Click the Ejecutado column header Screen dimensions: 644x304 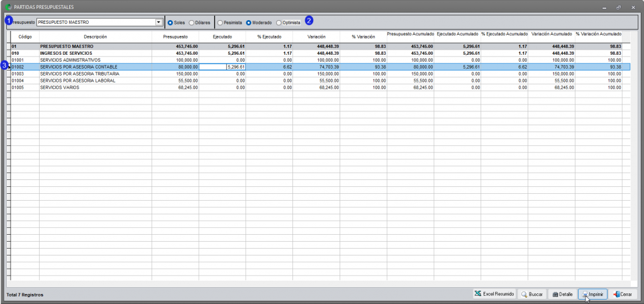[x=222, y=37]
